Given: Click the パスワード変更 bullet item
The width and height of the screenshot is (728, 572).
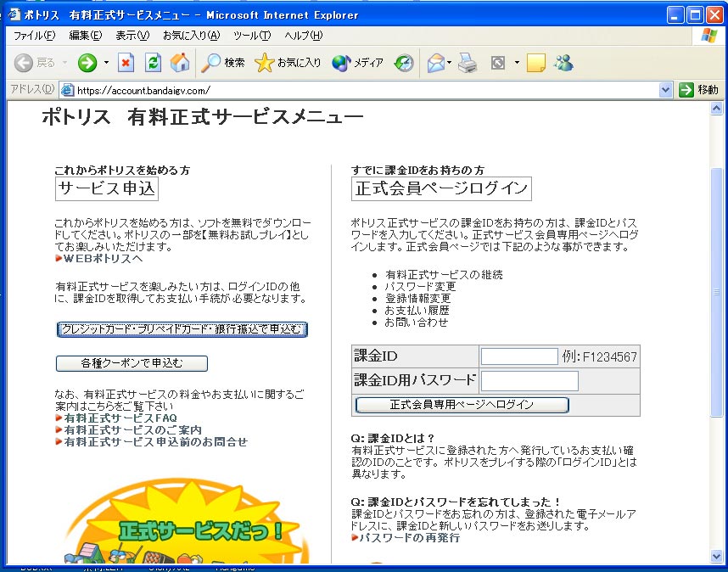Looking at the screenshot, I should coord(420,287).
